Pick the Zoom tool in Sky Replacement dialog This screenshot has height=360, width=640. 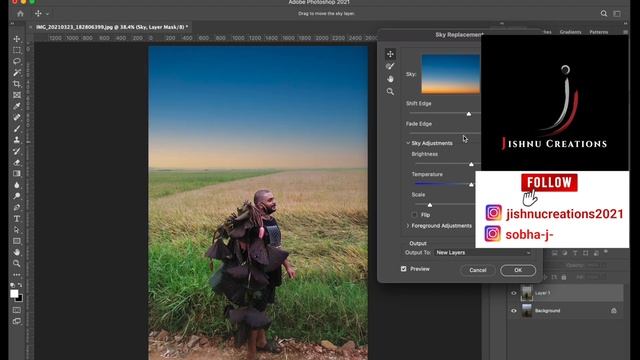click(x=390, y=92)
